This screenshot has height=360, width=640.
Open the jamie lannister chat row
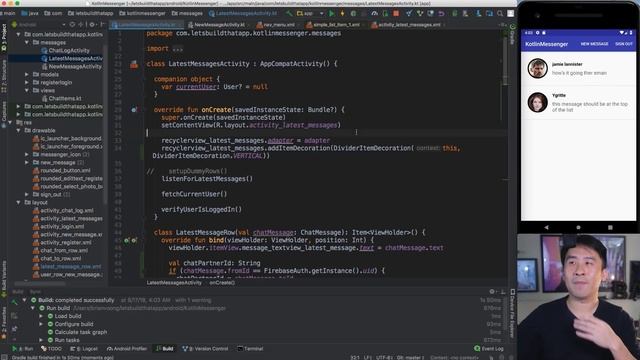click(x=578, y=69)
